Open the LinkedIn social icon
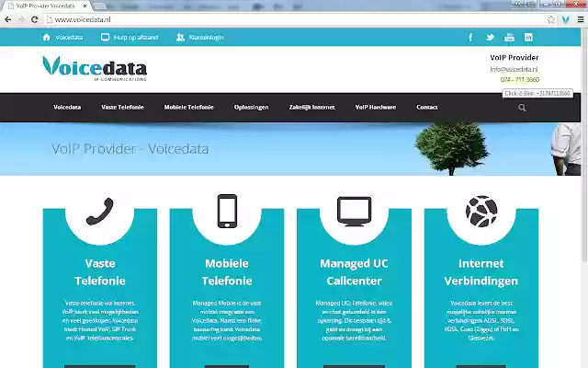 click(528, 37)
